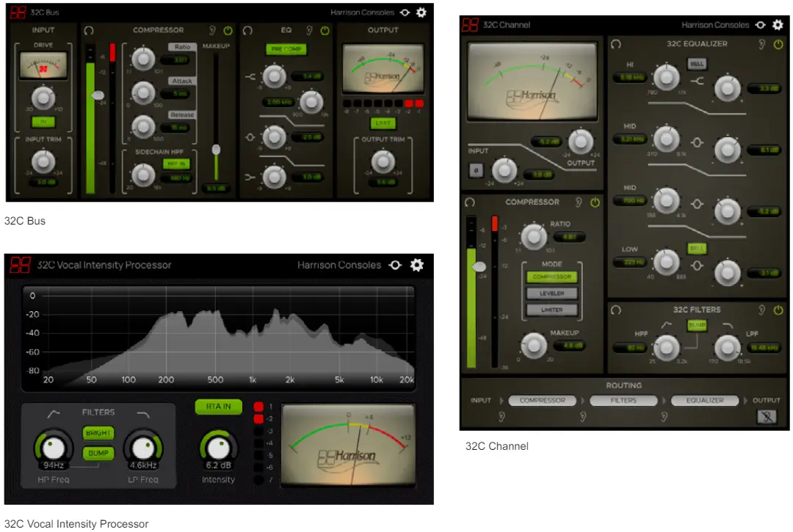Disable the RTA IN analyzer toggle

pos(218,407)
